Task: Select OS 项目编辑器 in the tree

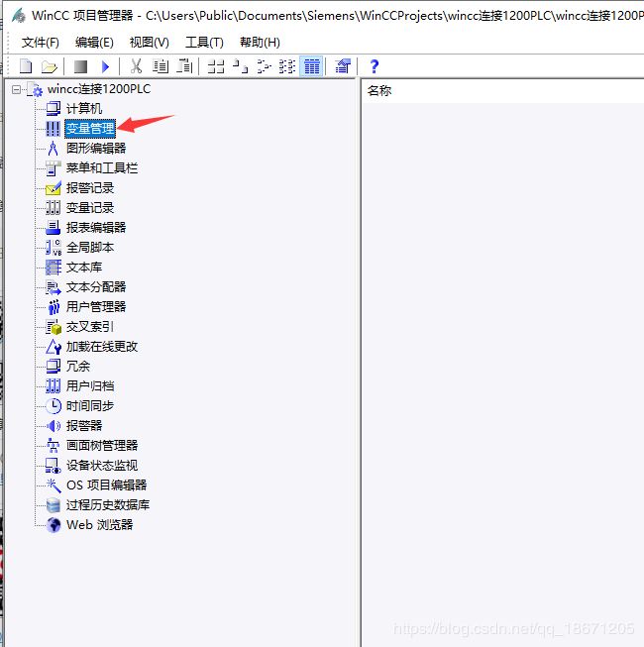Action: pos(106,485)
